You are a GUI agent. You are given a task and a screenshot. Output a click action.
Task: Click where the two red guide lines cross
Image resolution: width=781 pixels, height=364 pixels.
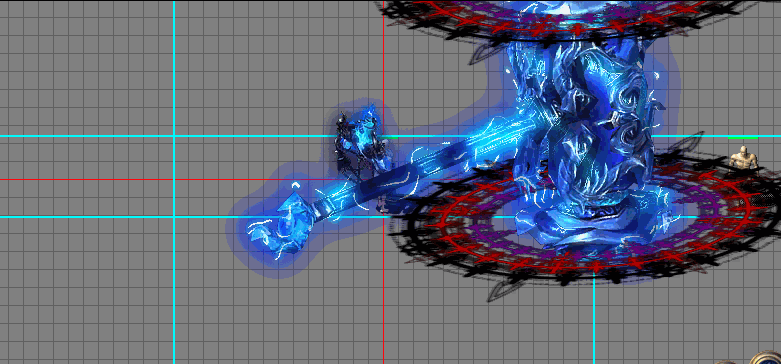pos(384,179)
